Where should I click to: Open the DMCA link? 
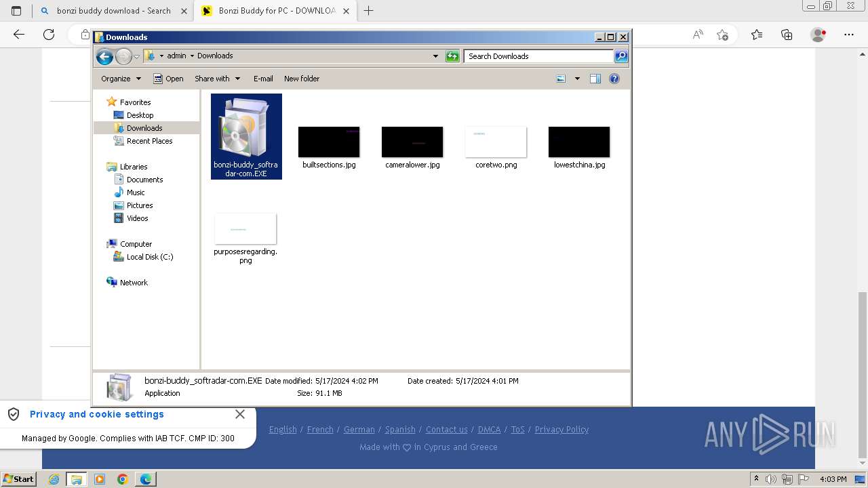[489, 430]
